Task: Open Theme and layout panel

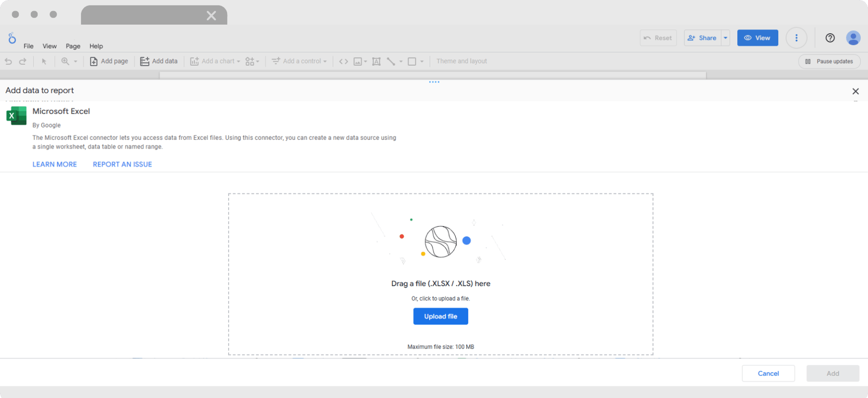Action: coord(461,61)
